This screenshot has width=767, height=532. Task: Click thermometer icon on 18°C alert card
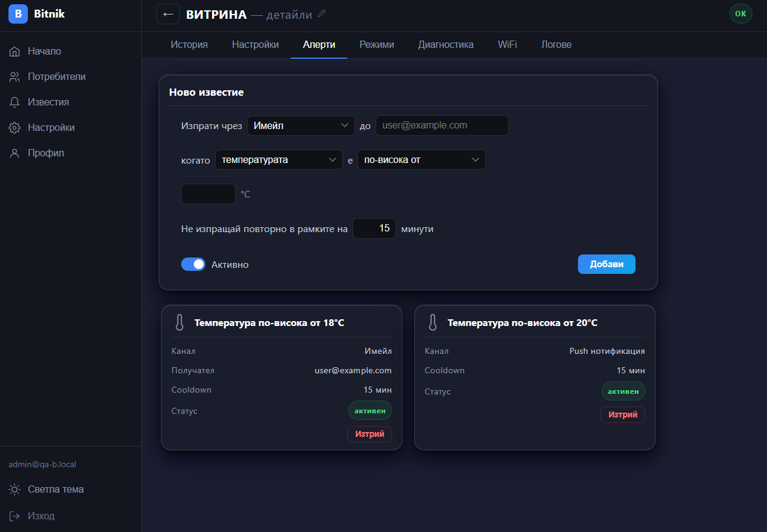(179, 323)
